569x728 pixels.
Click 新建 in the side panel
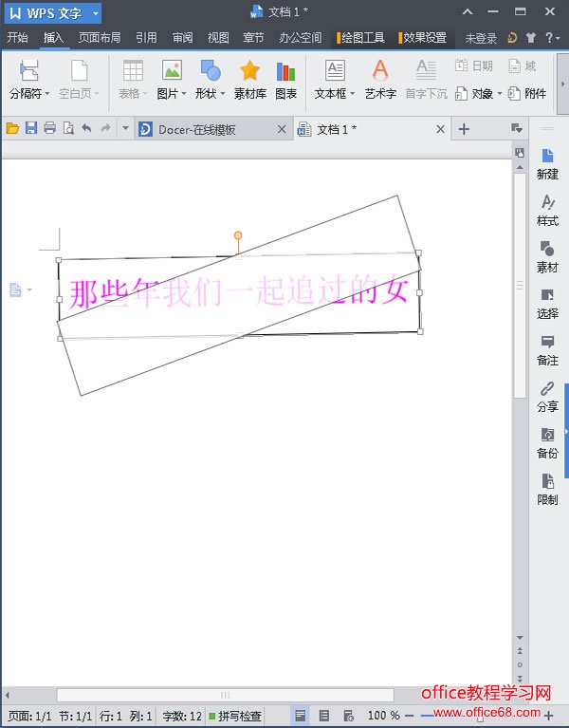pyautogui.click(x=547, y=164)
